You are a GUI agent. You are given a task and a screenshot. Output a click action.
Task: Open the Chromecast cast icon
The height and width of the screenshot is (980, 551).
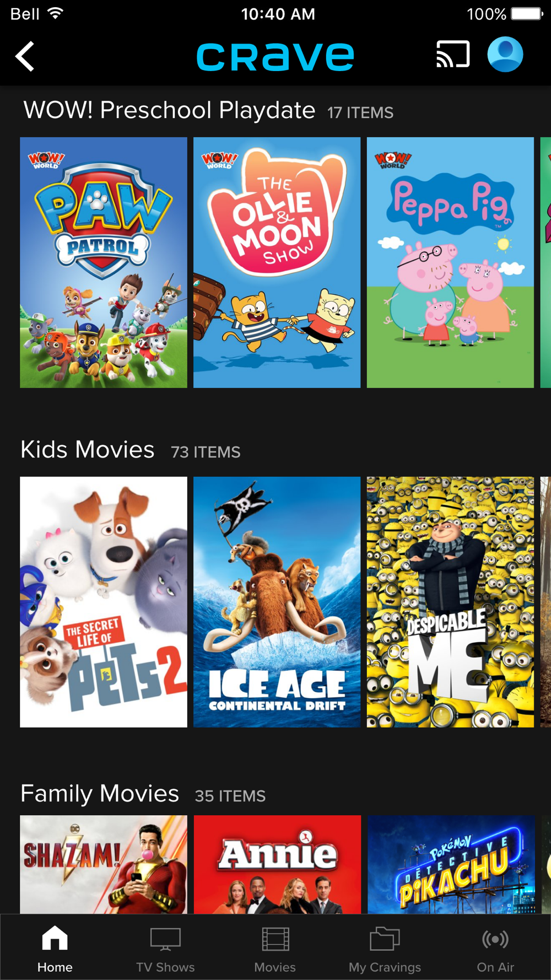pos(453,55)
